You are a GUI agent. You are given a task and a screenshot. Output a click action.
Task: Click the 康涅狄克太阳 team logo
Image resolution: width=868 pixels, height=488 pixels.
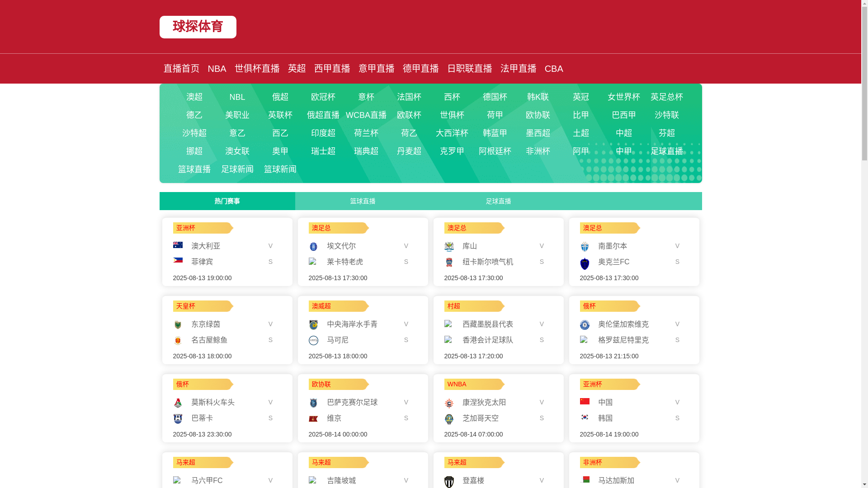(x=449, y=403)
